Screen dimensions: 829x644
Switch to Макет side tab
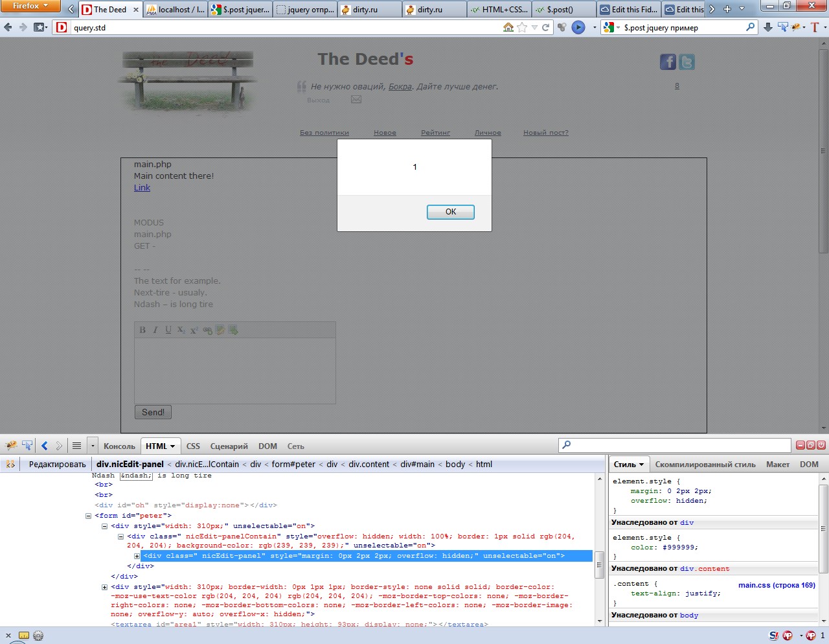pyautogui.click(x=778, y=464)
